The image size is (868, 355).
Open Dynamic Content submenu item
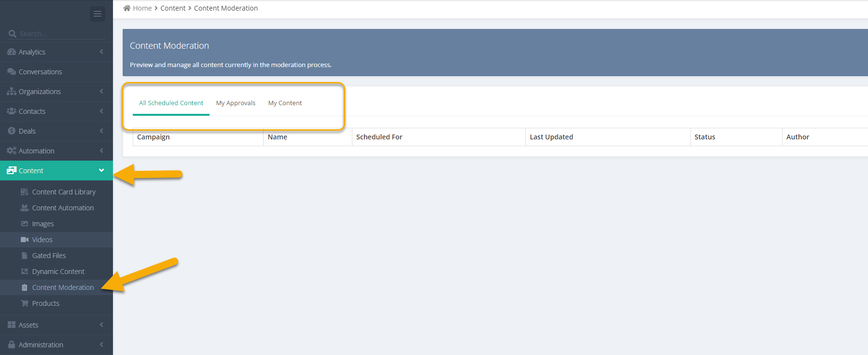56,271
